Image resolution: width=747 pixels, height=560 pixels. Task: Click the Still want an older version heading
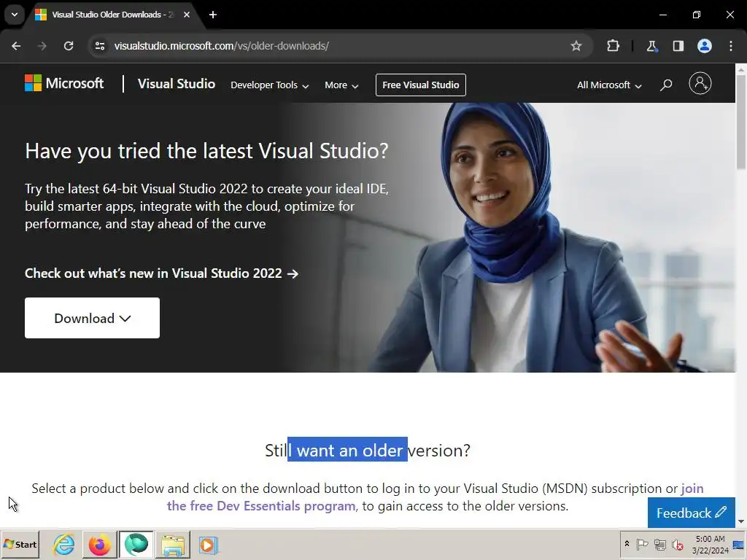(x=368, y=450)
